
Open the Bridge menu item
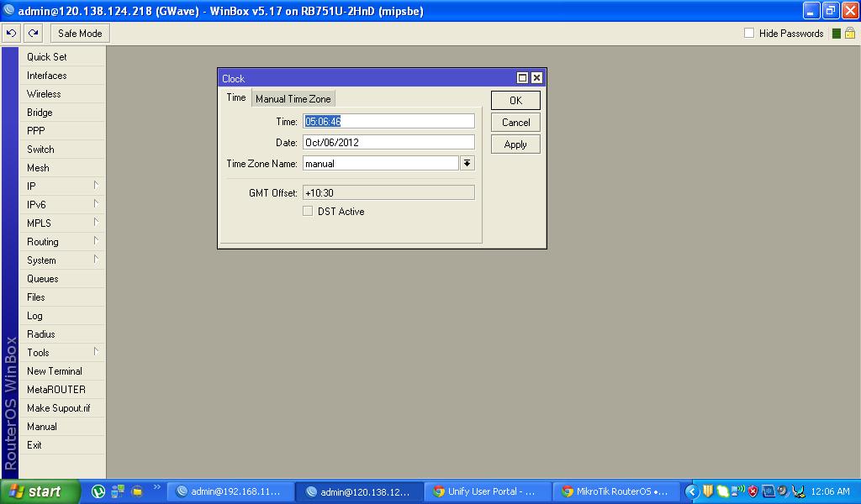click(x=61, y=113)
